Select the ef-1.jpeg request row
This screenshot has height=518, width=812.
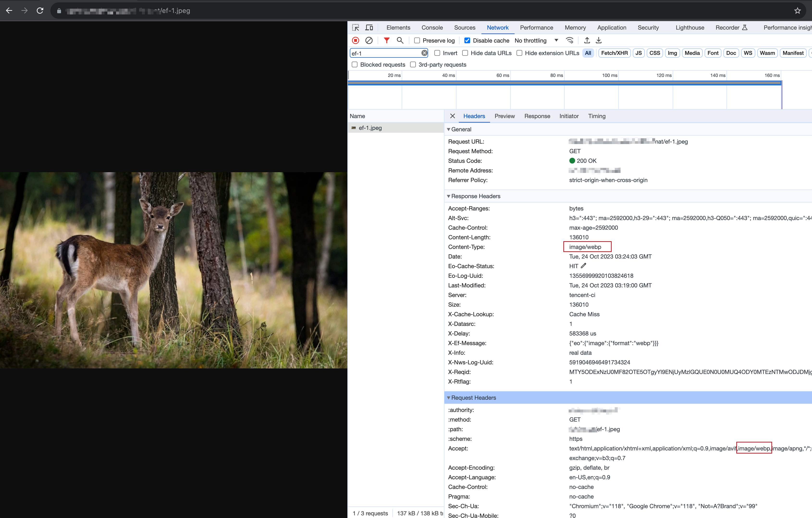coord(370,128)
